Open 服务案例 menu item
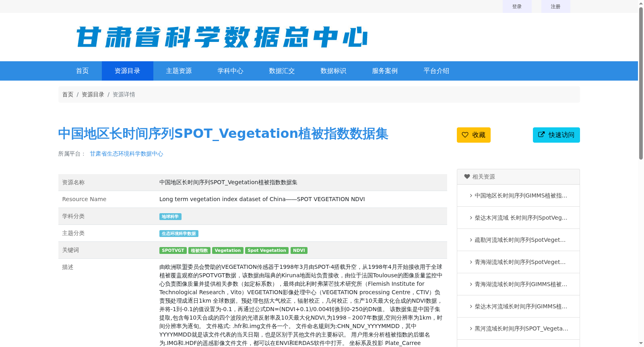644x347 pixels. [x=385, y=71]
